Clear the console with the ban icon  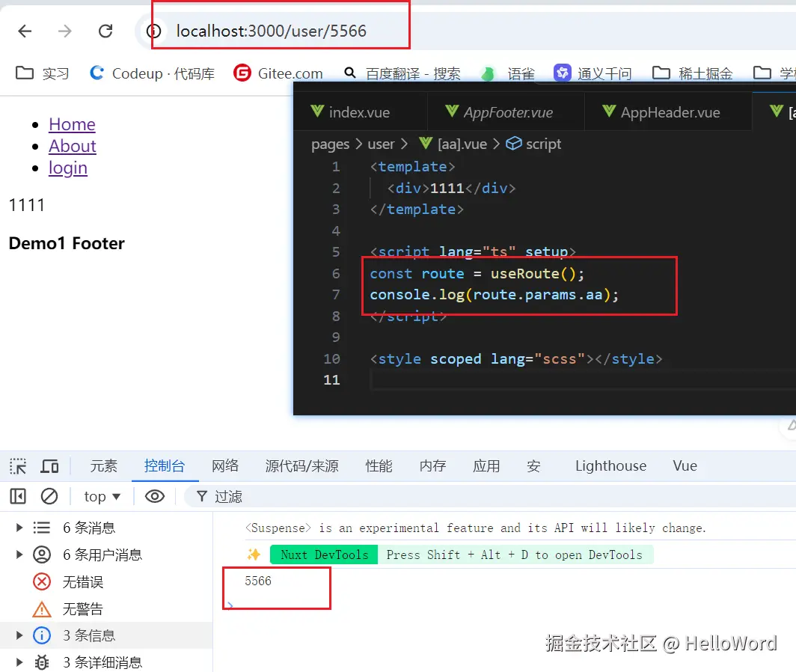pyautogui.click(x=49, y=496)
